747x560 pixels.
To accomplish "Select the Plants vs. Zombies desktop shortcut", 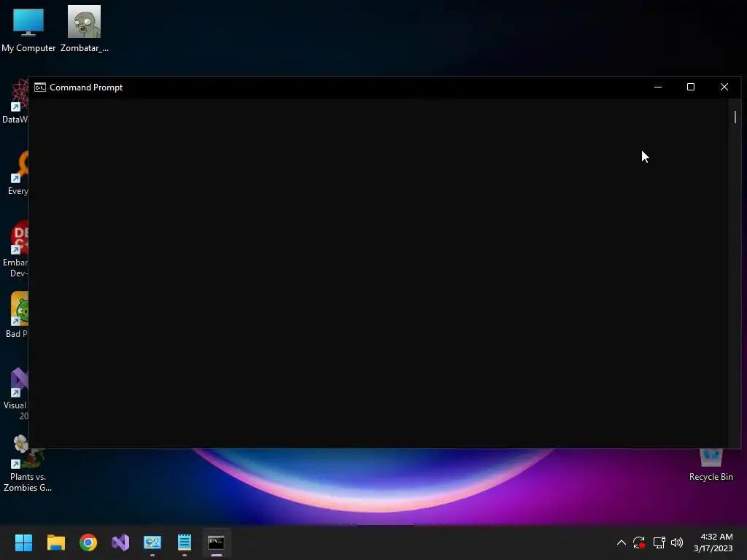I will 27,463.
